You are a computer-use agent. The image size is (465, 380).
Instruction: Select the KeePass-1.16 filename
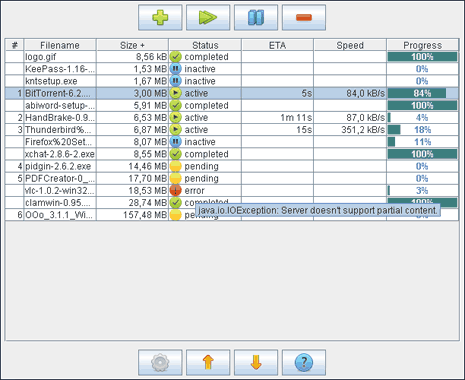[x=60, y=69]
